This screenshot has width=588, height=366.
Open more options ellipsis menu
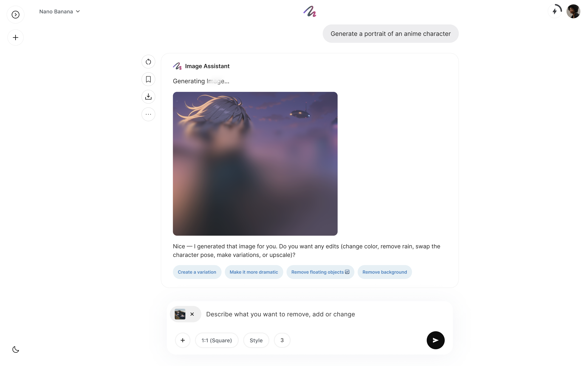(x=148, y=114)
